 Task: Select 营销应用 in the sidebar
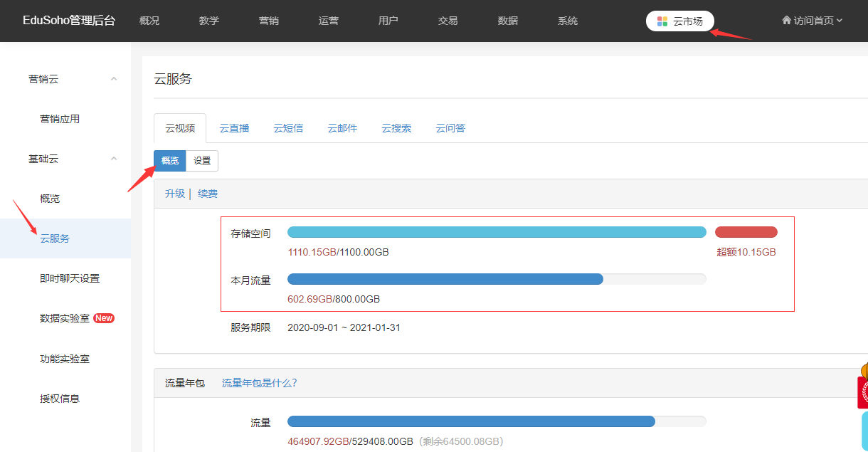(60, 119)
